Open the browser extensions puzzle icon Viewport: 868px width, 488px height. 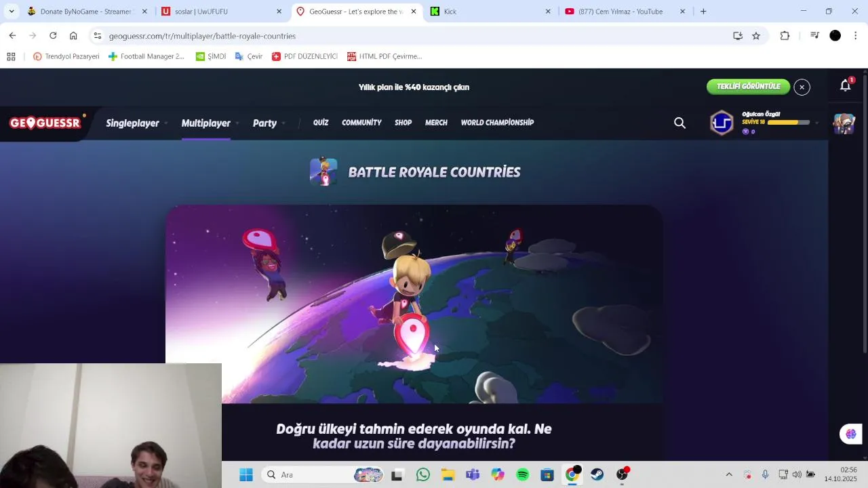coord(785,36)
